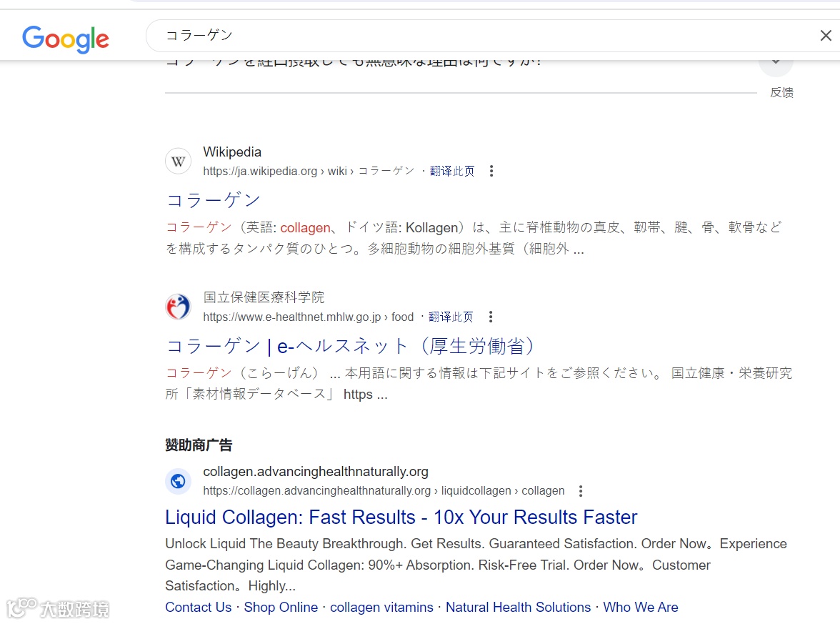Click the sponsored ad globe favicon
Image resolution: width=840 pixels, height=624 pixels.
(x=179, y=481)
